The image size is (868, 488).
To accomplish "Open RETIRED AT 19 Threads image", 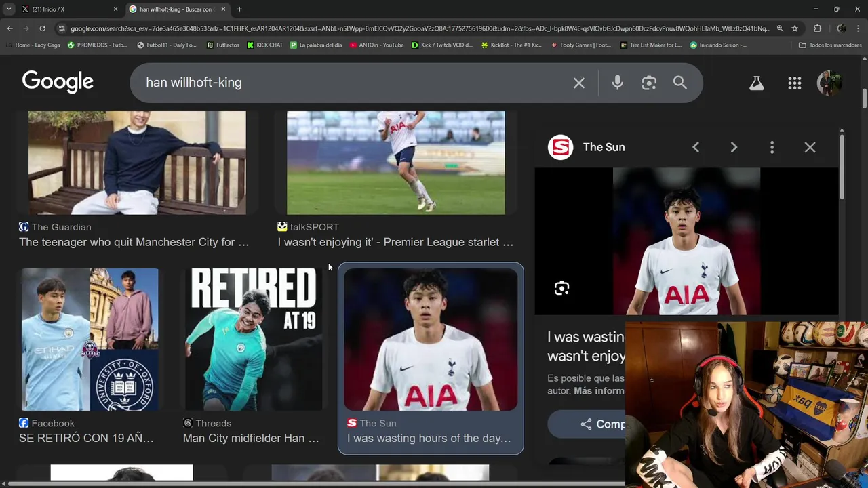I will [x=254, y=340].
